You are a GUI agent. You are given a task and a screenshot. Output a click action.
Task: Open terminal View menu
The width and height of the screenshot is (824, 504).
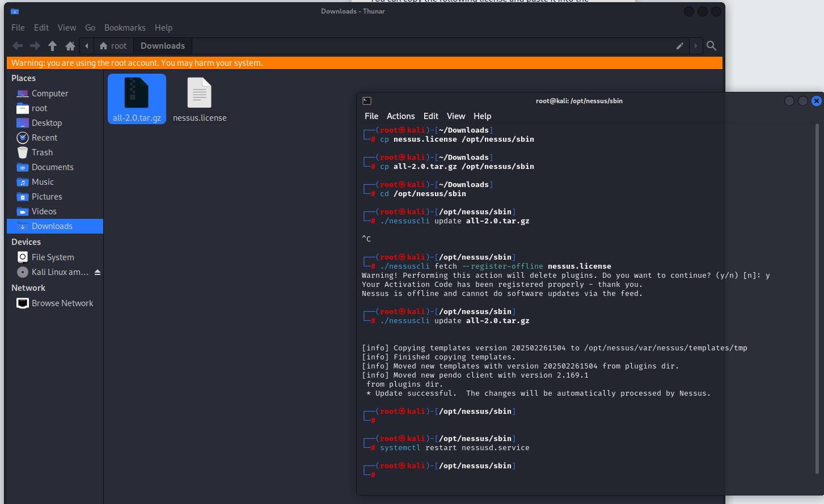click(456, 116)
